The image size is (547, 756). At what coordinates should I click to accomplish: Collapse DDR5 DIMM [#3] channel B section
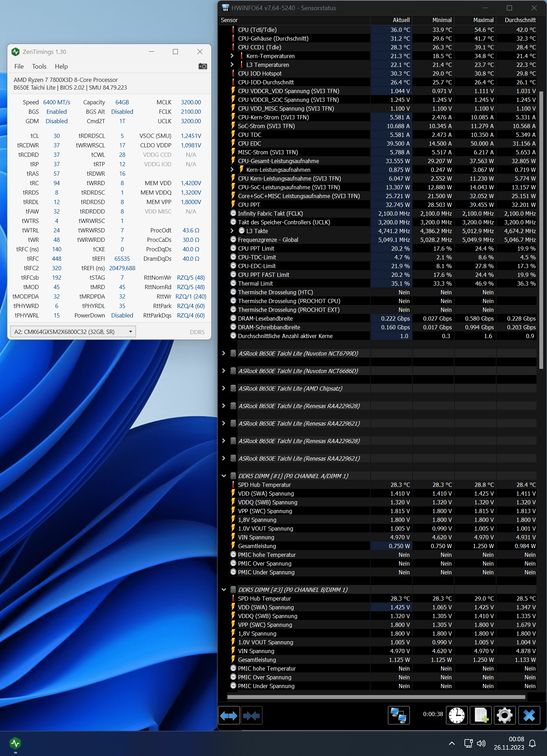click(x=224, y=589)
